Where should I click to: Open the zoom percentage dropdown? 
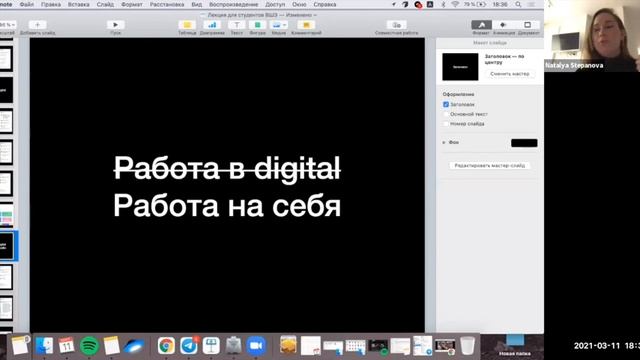coord(7,25)
